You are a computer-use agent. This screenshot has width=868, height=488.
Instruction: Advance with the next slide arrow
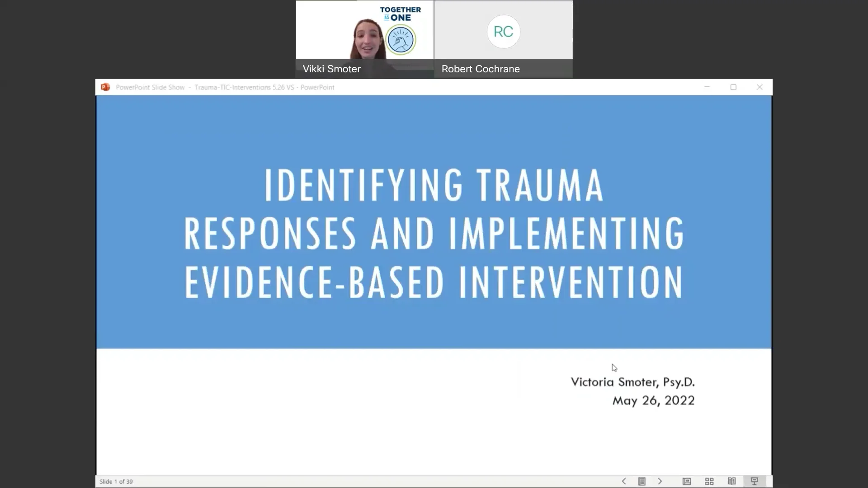coord(660,481)
